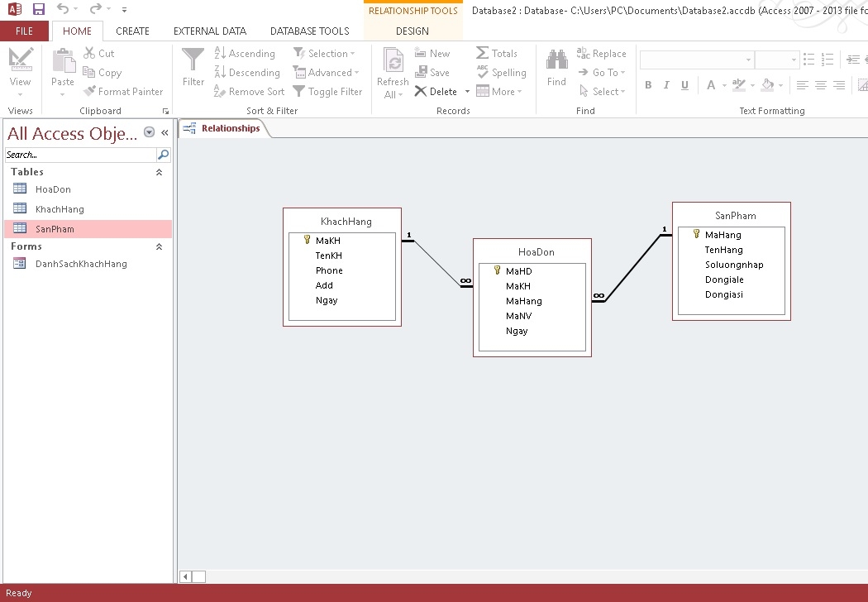Expand the font name combo box

748,60
